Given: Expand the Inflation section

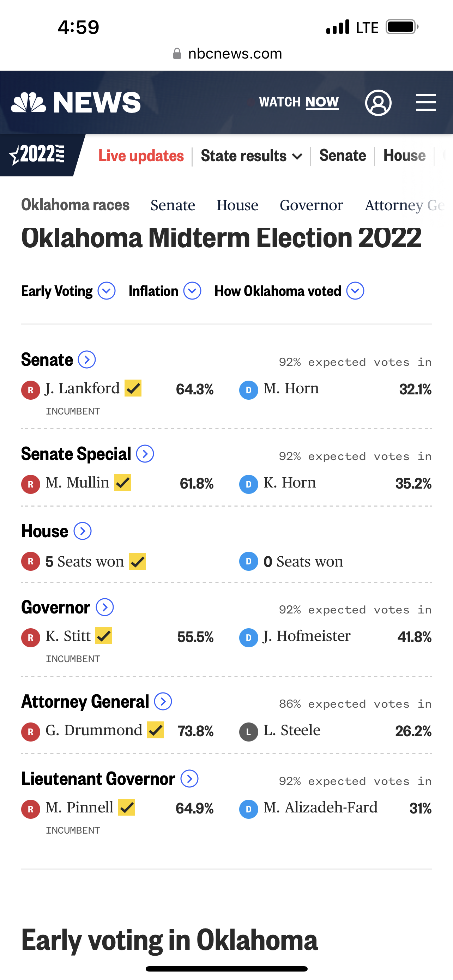Looking at the screenshot, I should pyautogui.click(x=192, y=291).
